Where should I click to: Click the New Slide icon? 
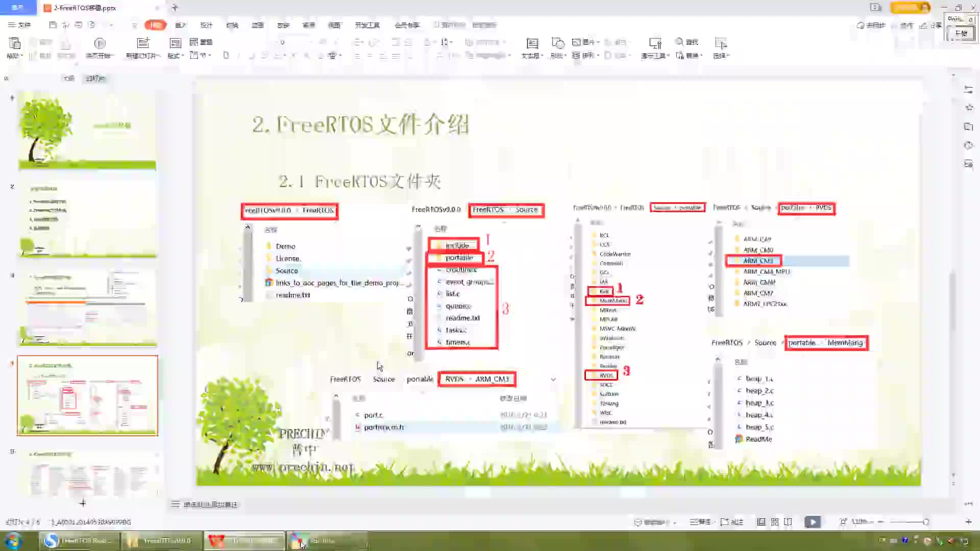(x=143, y=43)
